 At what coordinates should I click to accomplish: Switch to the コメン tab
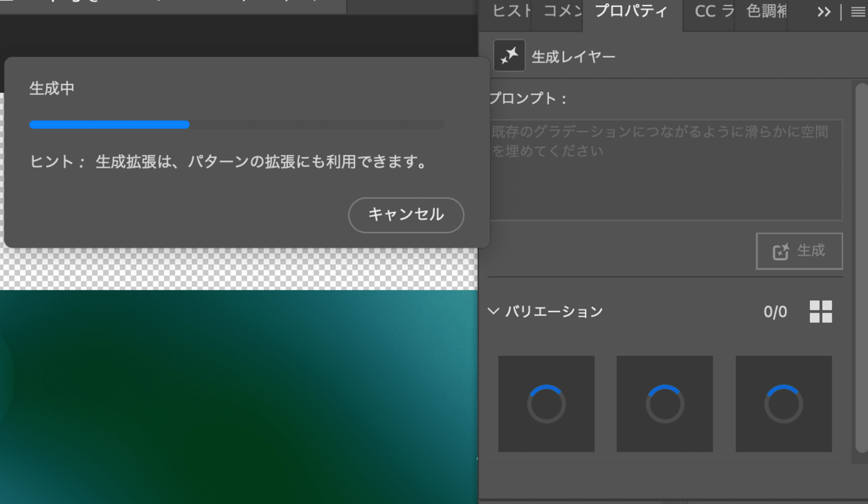point(562,11)
